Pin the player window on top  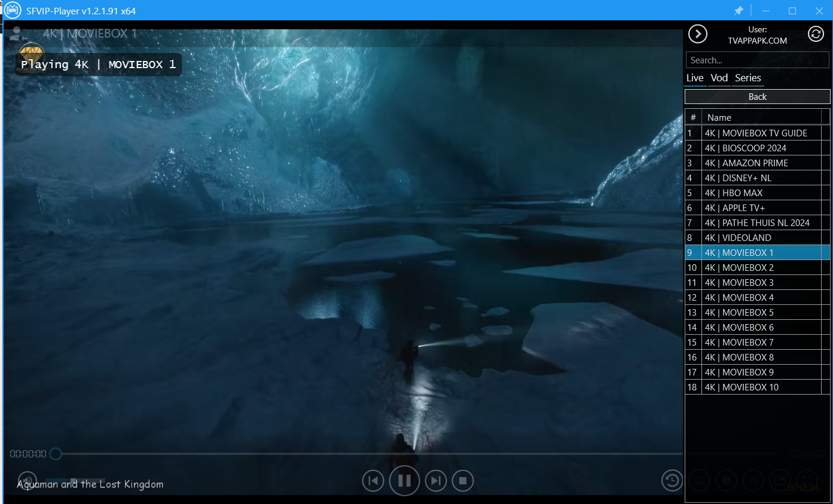pos(739,11)
